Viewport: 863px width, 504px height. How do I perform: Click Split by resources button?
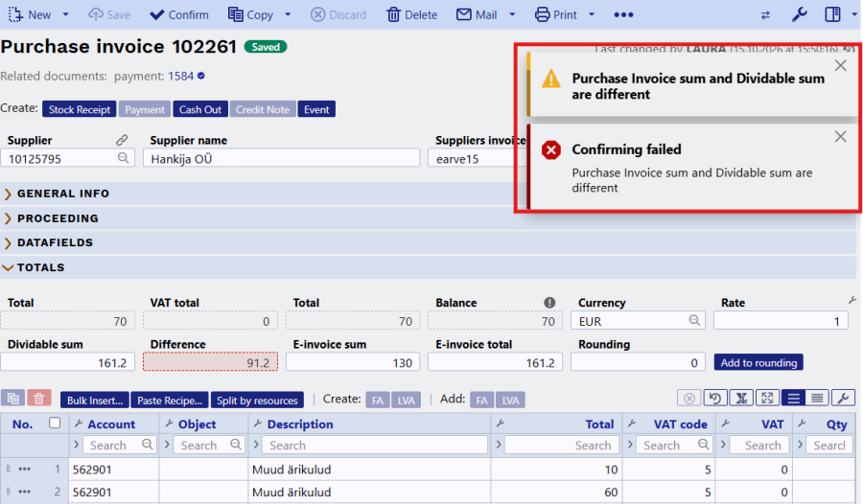tap(257, 400)
